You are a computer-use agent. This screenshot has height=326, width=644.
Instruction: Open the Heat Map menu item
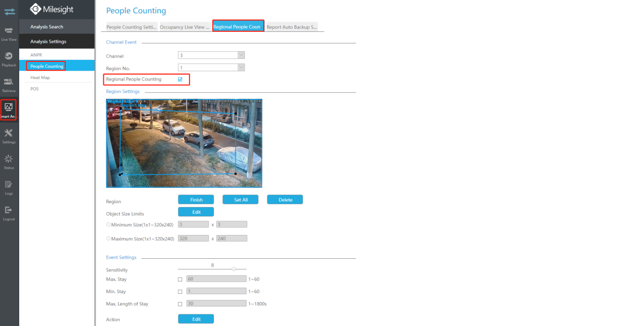pos(57,77)
